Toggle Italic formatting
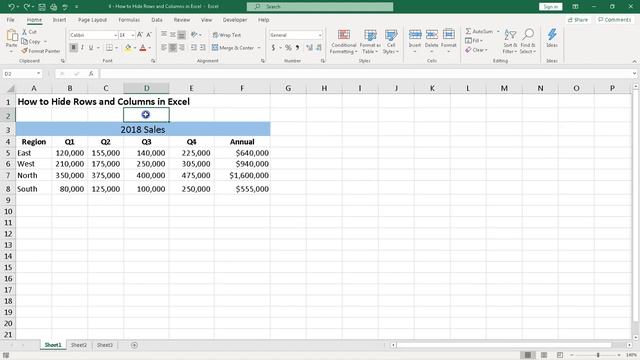 [82, 48]
